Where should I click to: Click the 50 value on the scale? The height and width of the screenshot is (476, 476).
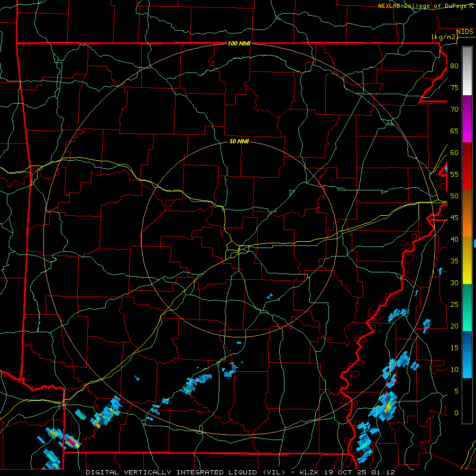pos(454,196)
